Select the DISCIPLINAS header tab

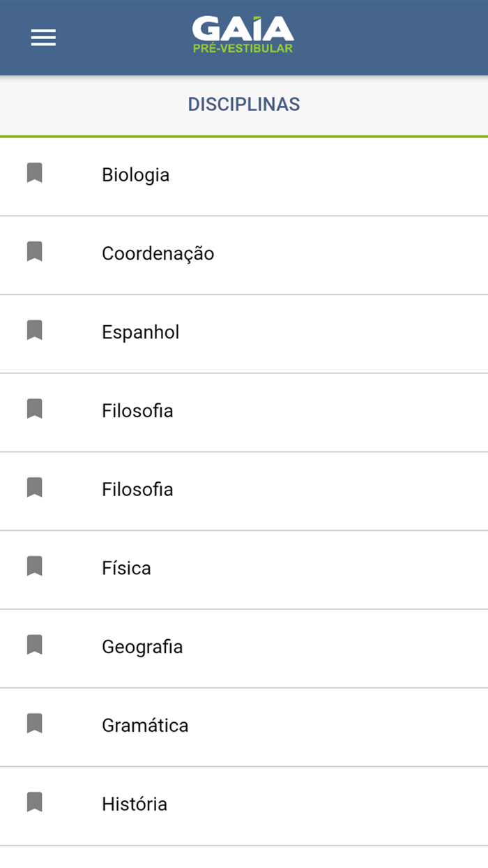click(244, 103)
